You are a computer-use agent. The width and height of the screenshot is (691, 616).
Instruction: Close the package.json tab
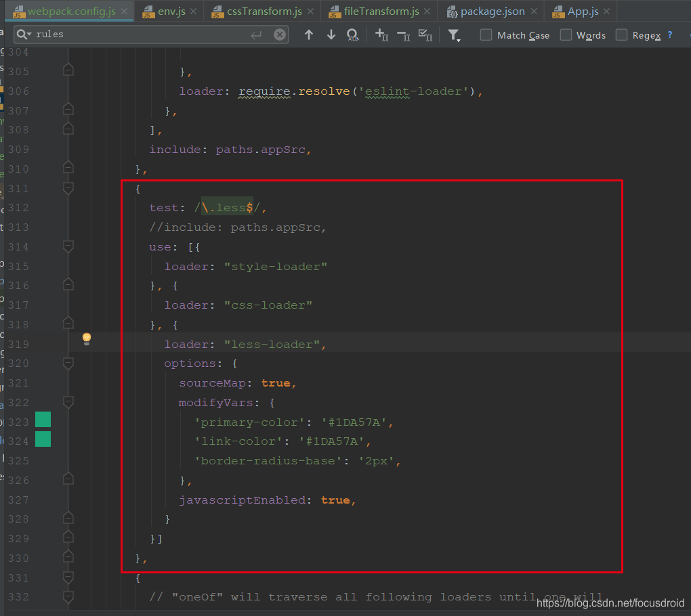534,12
